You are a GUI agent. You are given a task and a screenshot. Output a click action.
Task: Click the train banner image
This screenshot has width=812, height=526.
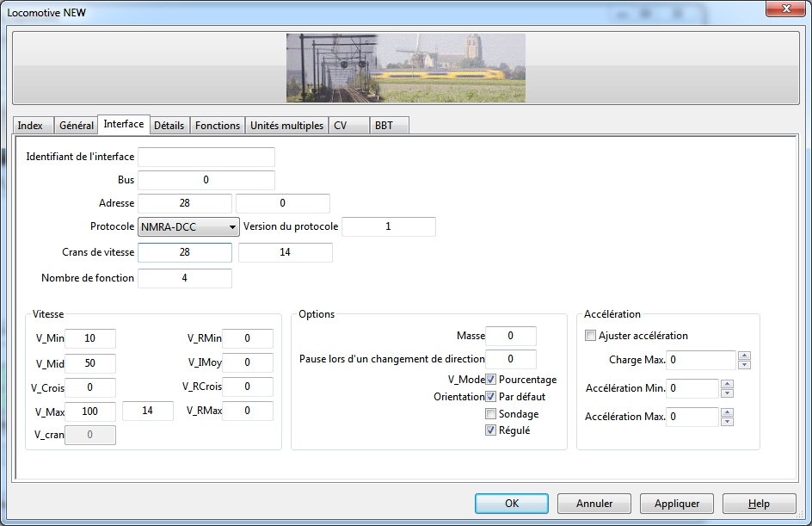pyautogui.click(x=405, y=68)
